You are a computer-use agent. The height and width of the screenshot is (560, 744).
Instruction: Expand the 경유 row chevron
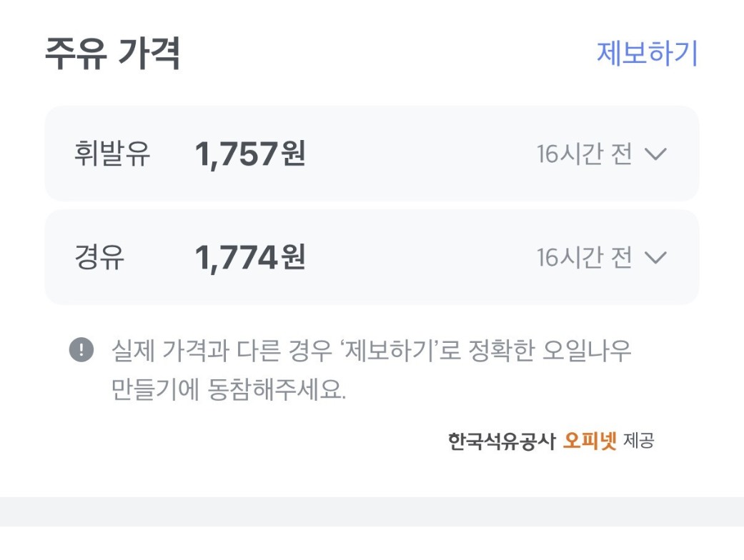tap(655, 258)
